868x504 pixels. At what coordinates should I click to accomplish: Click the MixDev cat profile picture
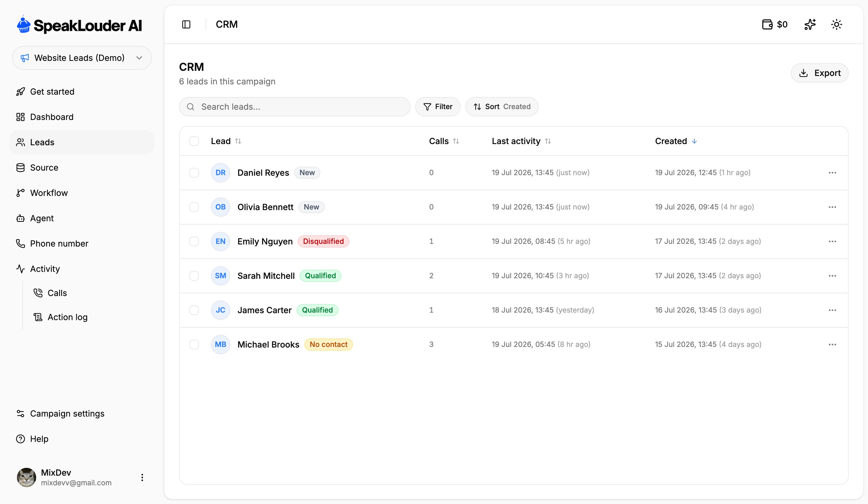coord(27,477)
